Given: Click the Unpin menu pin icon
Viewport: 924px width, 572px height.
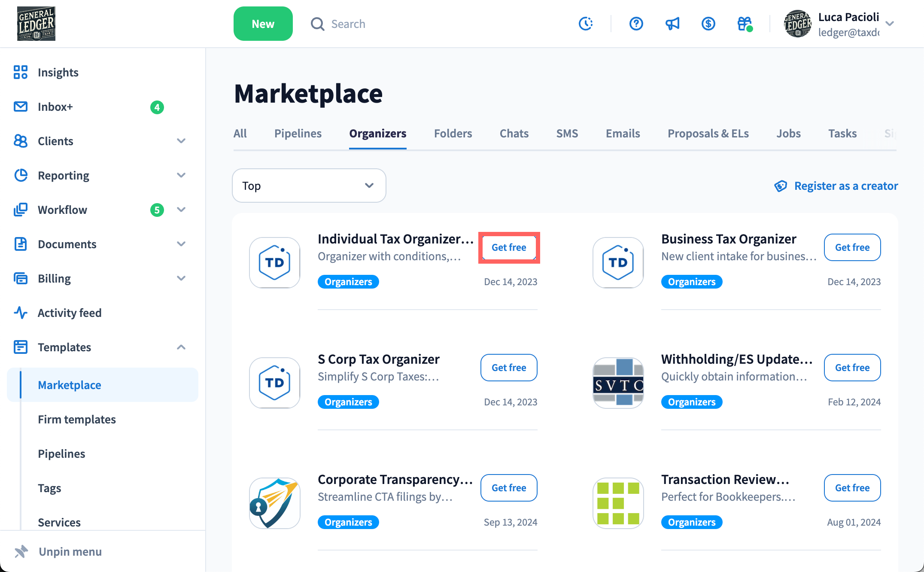Looking at the screenshot, I should [x=21, y=551].
